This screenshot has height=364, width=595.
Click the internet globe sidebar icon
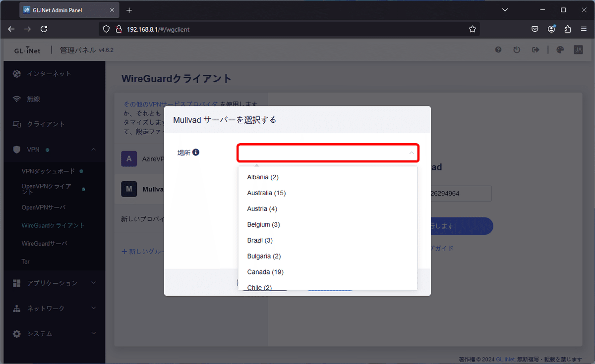(x=17, y=74)
